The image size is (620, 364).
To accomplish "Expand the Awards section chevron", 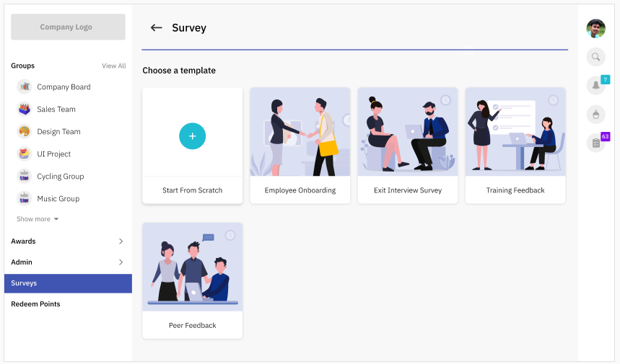I will 121,241.
